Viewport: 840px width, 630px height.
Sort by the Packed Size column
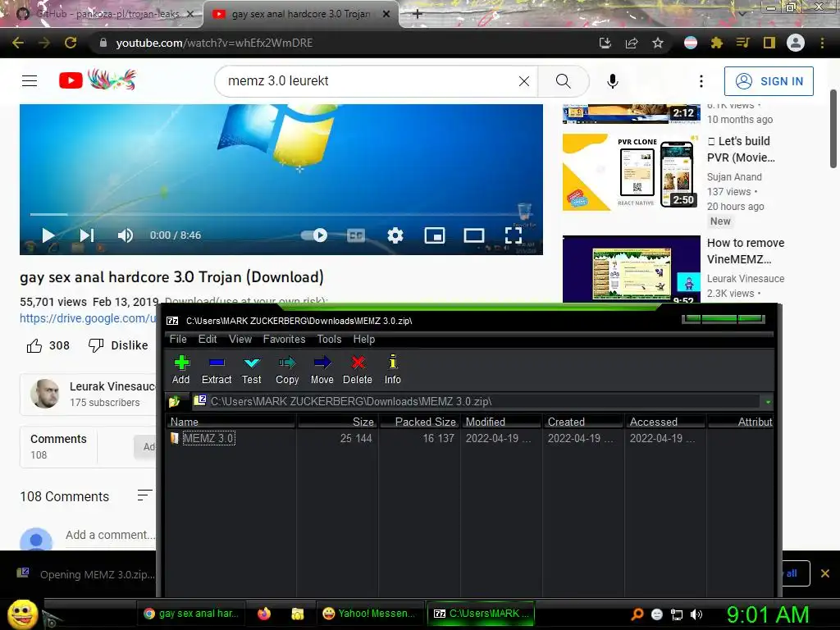click(420, 422)
